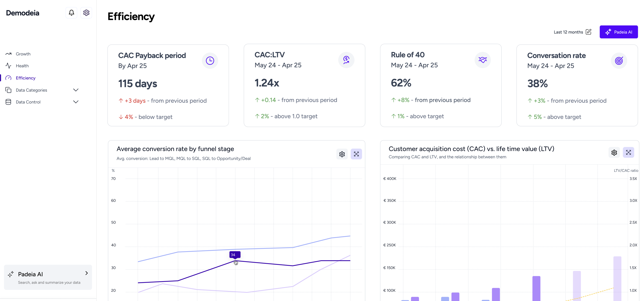The image size is (644, 301).
Task: Click the Demodeia logo
Action: click(x=22, y=13)
